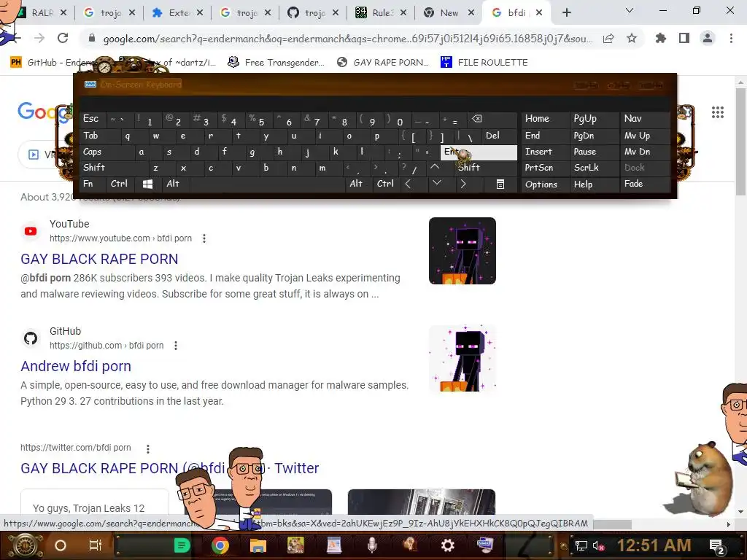Click the horizontal scrollbar thumb at page bottom

click(612, 524)
